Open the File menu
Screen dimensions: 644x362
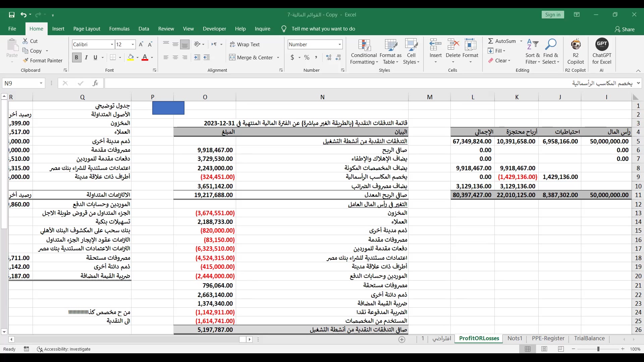tap(12, 29)
